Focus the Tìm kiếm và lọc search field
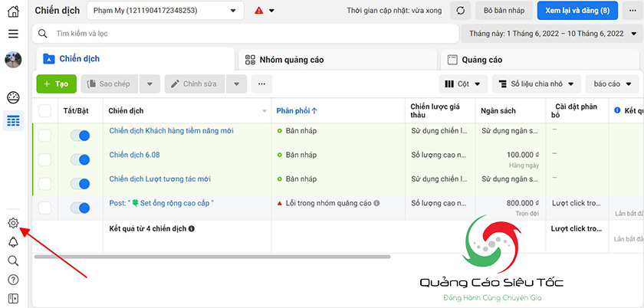Image resolution: width=644 pixels, height=308 pixels. coord(245,34)
